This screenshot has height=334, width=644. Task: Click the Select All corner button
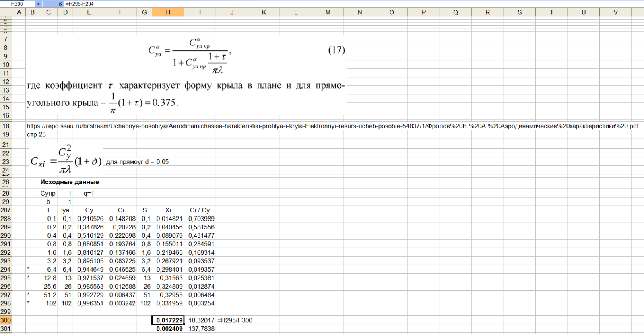point(6,12)
